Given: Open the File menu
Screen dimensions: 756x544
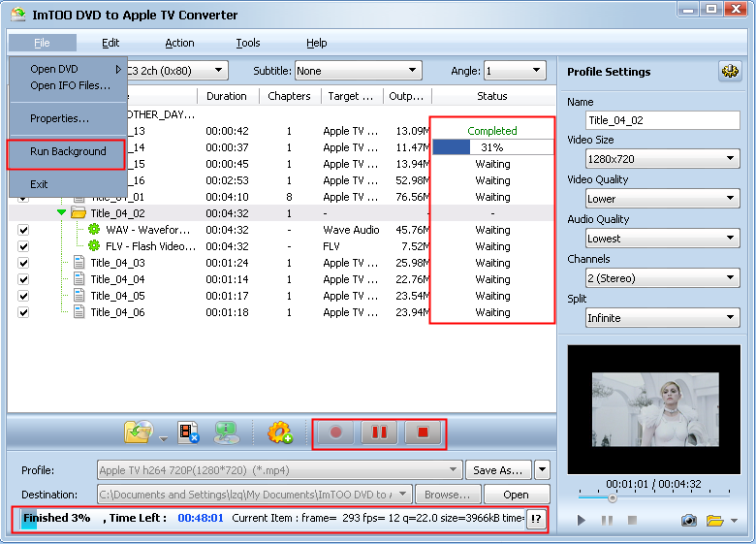Looking at the screenshot, I should coord(42,43).
